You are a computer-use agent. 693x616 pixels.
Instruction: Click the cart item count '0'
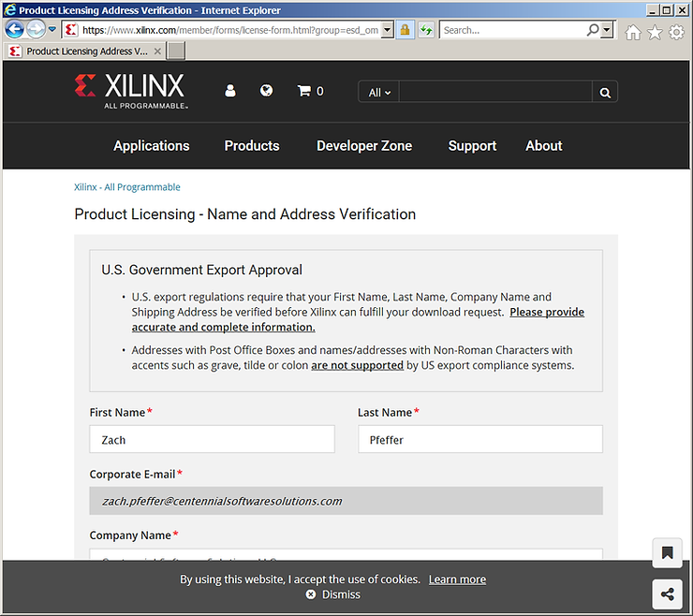click(320, 91)
